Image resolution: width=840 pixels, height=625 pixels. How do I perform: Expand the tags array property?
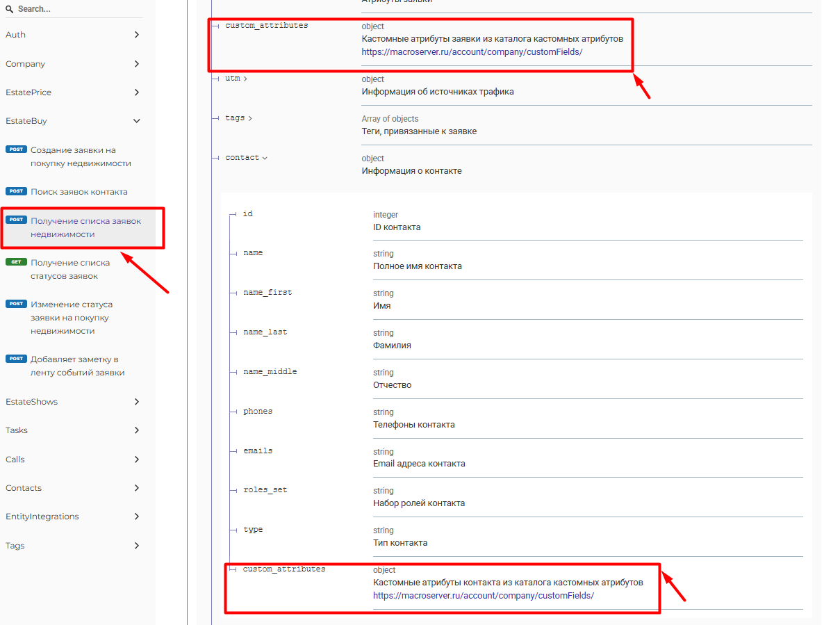coord(239,118)
